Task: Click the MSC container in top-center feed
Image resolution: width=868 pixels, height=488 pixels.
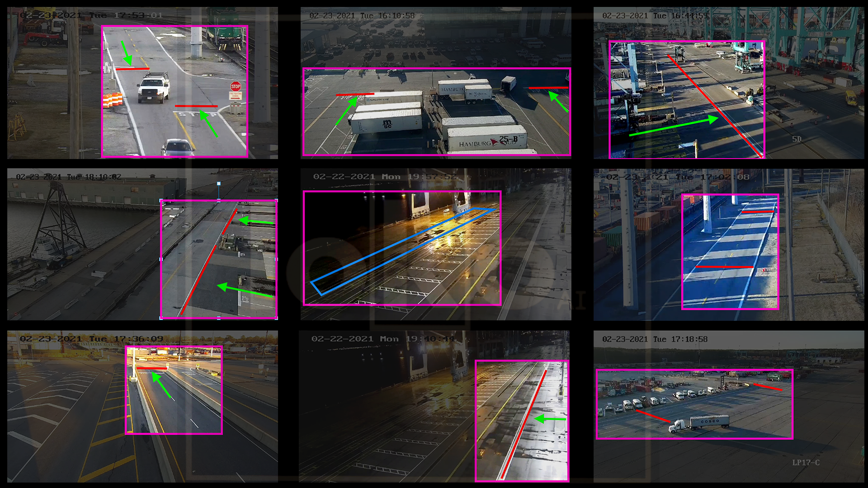Action: [387, 123]
